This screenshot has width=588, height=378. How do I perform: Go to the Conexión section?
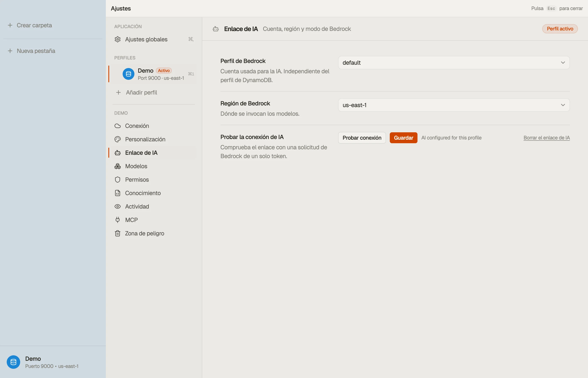pos(154,126)
